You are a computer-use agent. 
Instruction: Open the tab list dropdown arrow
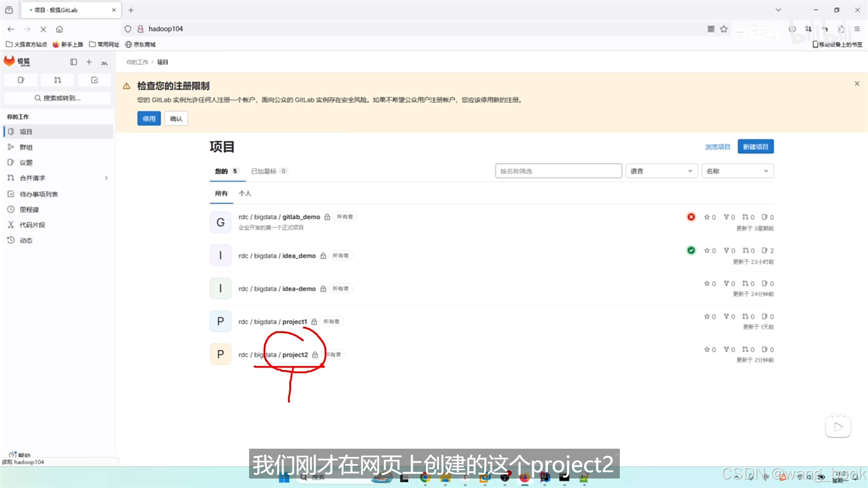(778, 10)
